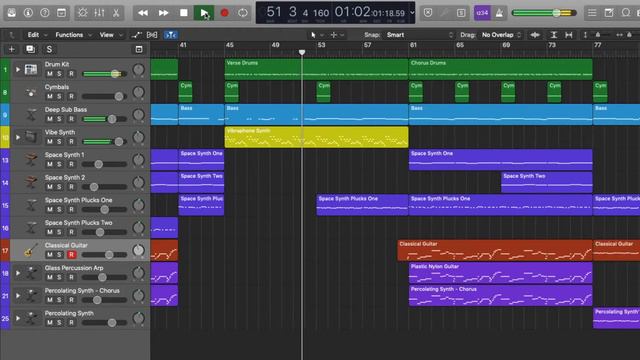The height and width of the screenshot is (360, 640).
Task: Toggle Flex editing button
Action: [152, 35]
